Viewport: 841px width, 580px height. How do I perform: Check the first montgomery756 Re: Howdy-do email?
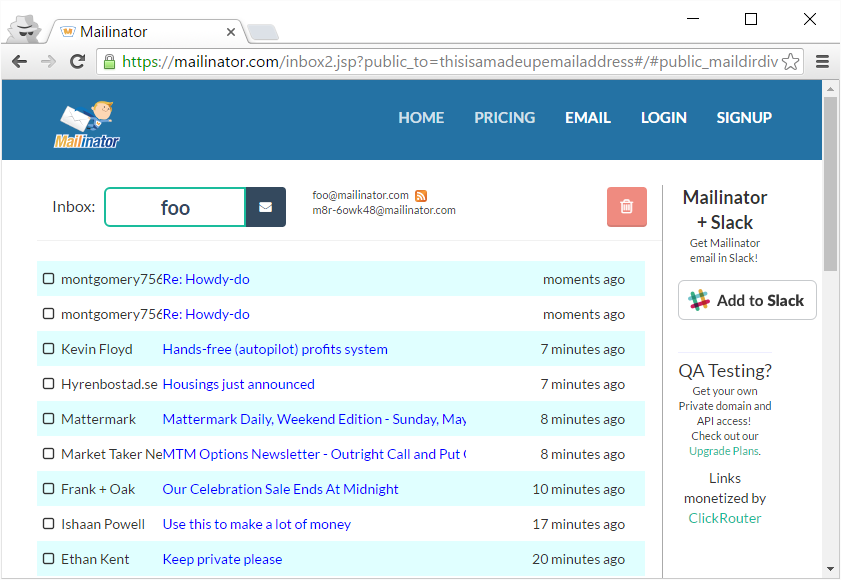pos(48,278)
